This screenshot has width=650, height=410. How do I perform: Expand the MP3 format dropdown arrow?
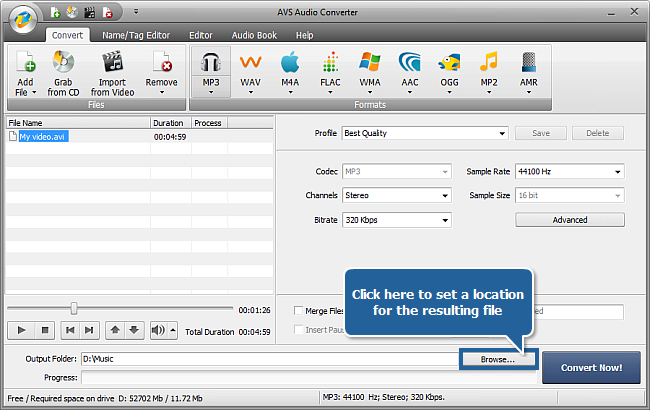tap(211, 92)
